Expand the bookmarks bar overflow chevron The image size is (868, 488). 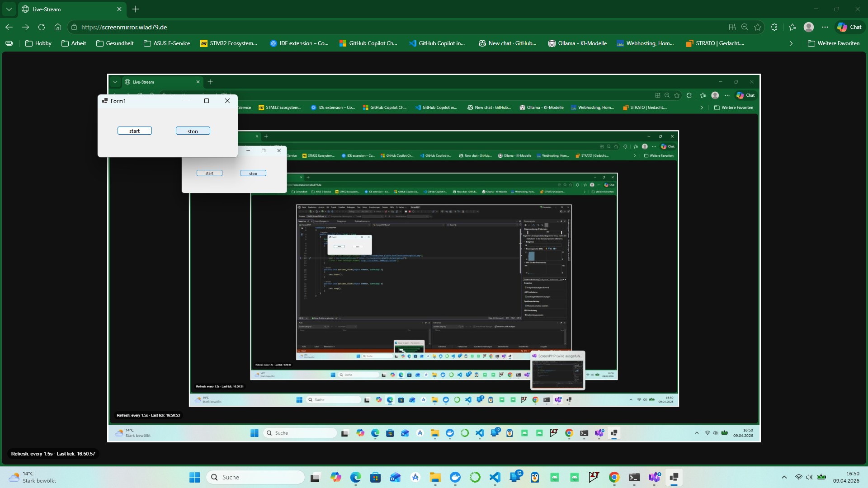click(x=791, y=43)
